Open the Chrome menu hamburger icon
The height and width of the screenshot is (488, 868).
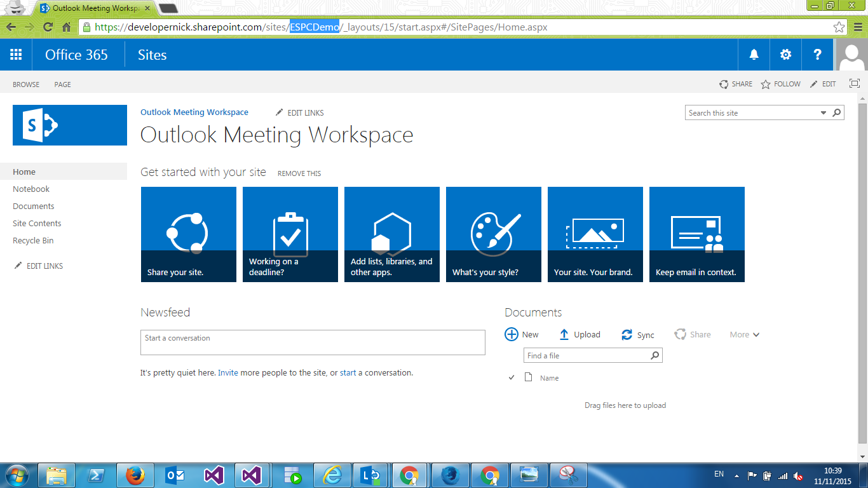click(x=857, y=27)
